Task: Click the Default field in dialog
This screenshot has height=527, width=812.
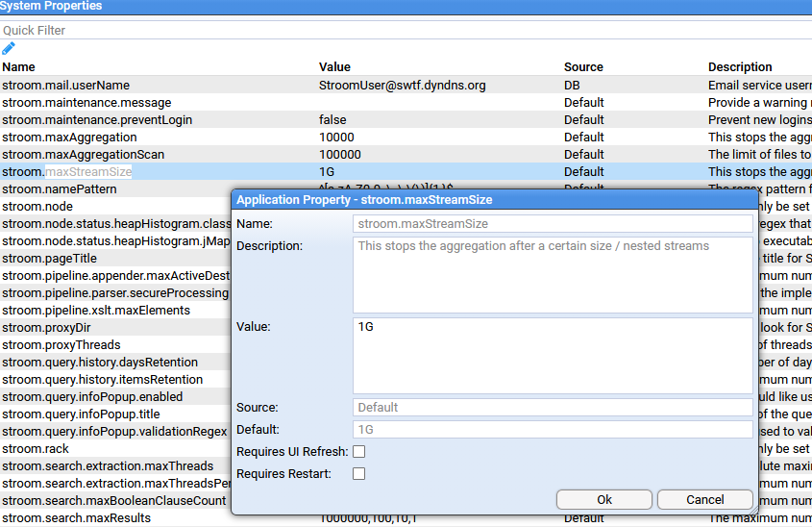Action: 553,430
